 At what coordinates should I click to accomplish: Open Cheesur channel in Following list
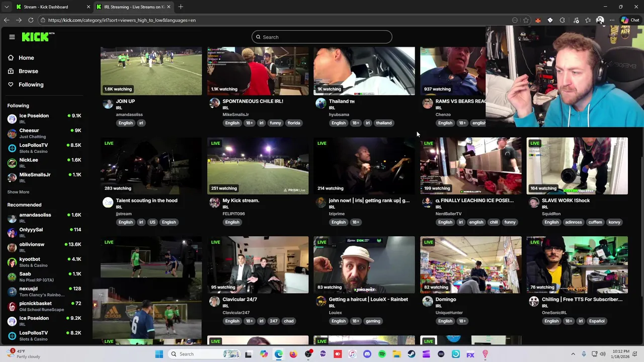[44, 133]
